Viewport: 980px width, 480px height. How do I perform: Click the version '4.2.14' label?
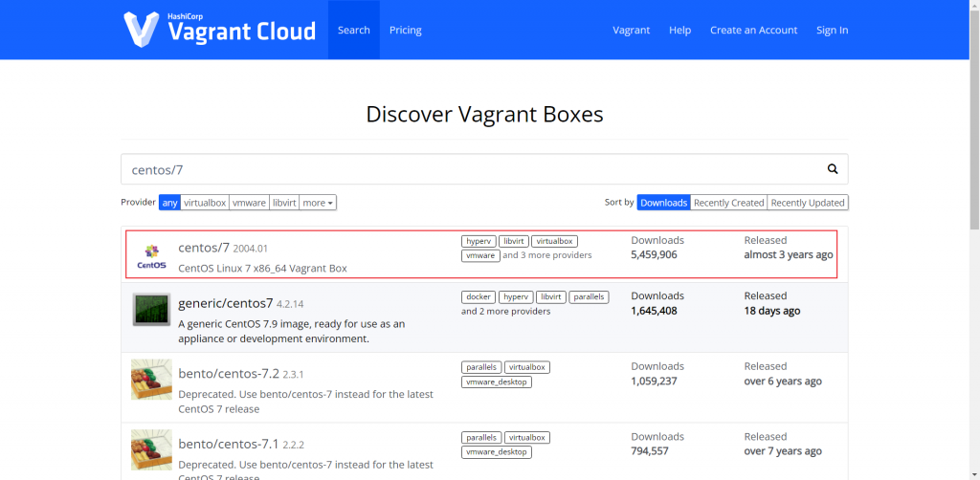[x=290, y=305]
